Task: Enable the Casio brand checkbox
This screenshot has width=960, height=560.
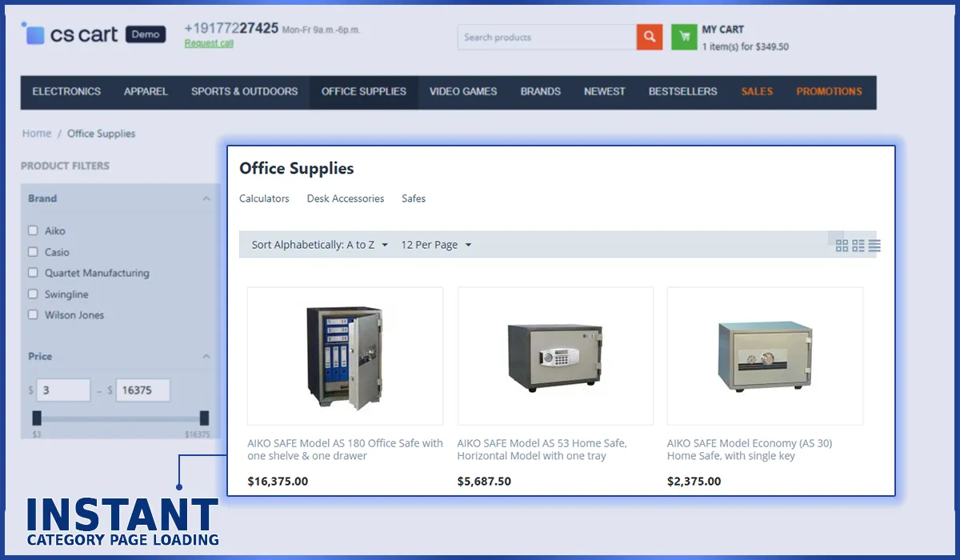Action: (33, 252)
